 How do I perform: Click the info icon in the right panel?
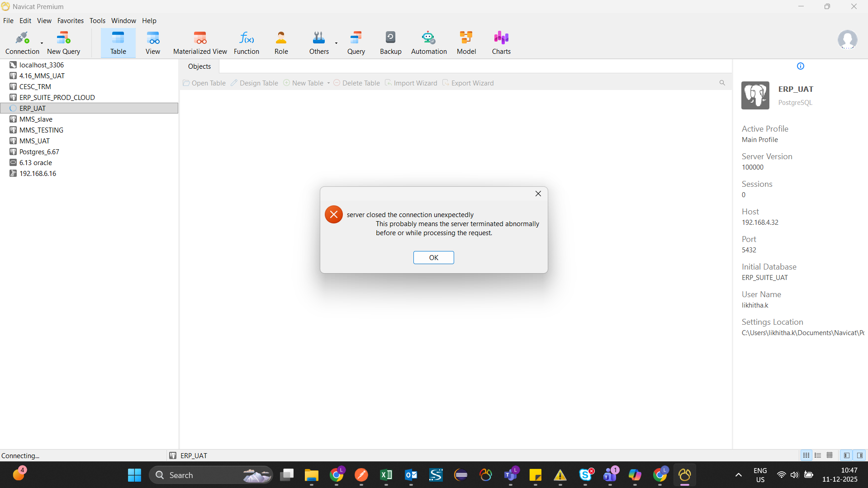click(x=801, y=66)
